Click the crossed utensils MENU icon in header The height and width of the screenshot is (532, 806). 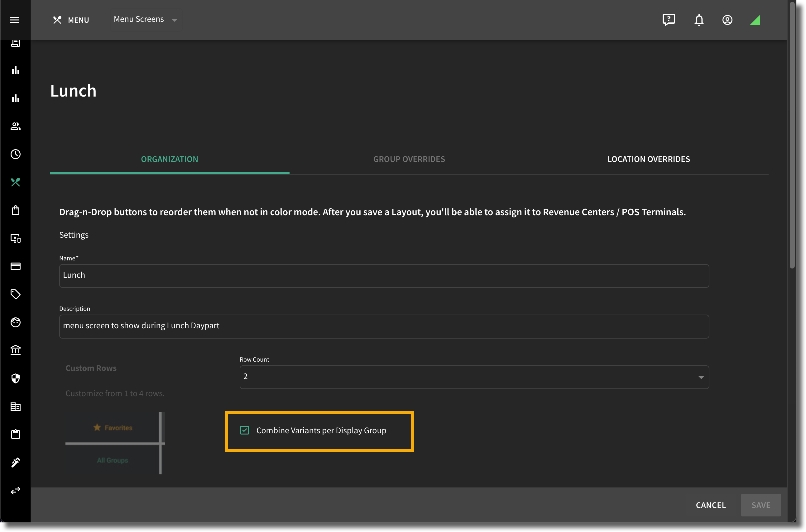[x=57, y=20]
